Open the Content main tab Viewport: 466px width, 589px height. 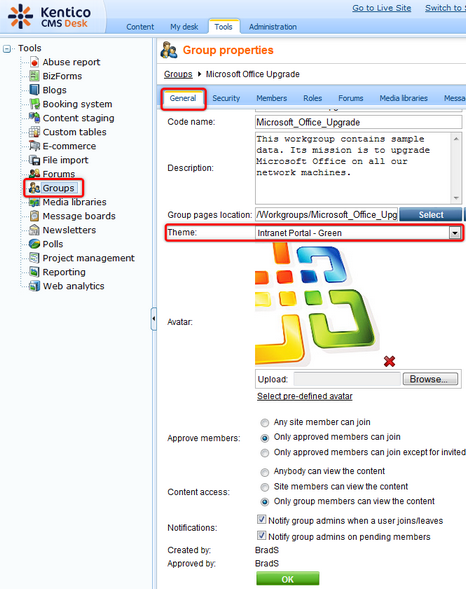click(x=140, y=27)
